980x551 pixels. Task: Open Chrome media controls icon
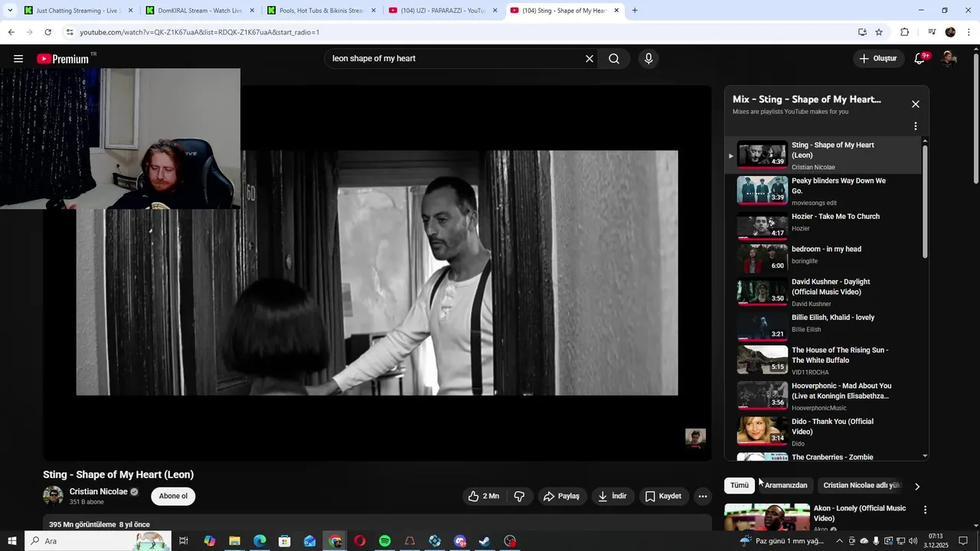point(932,32)
